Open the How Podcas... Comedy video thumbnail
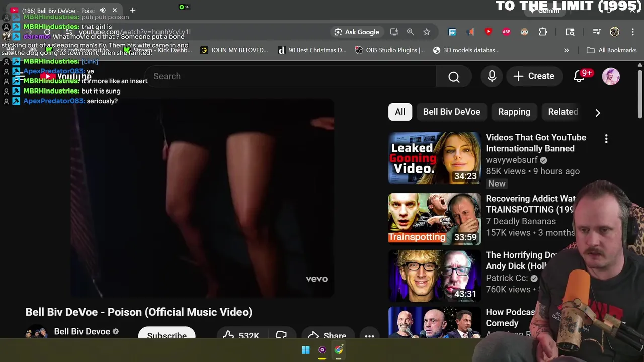The width and height of the screenshot is (644, 362). 435,322
